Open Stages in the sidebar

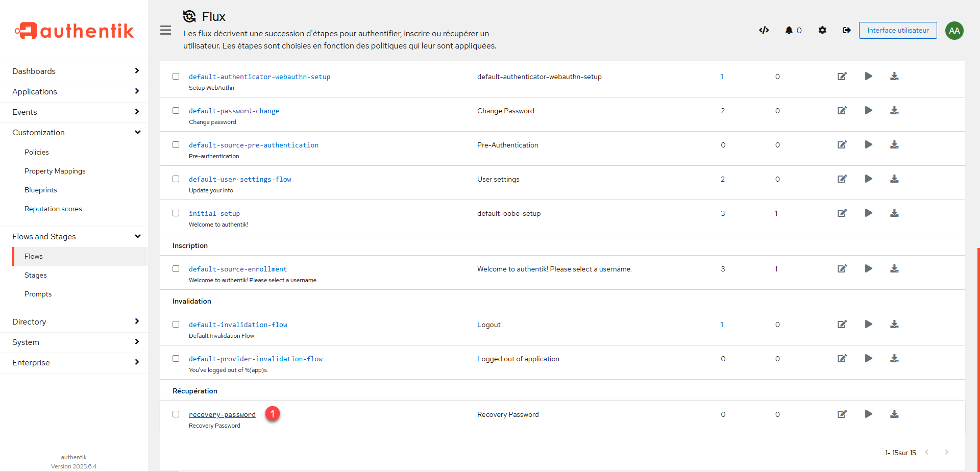[x=36, y=275]
